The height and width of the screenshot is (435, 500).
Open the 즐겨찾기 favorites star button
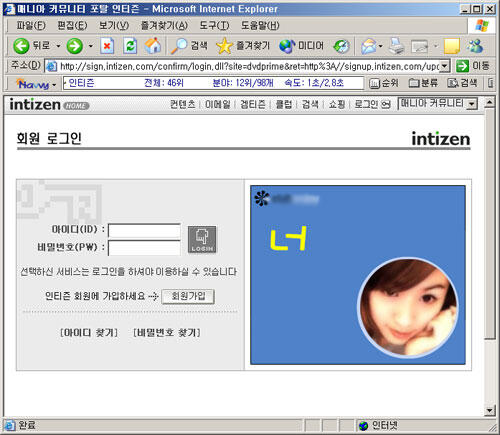tap(243, 46)
